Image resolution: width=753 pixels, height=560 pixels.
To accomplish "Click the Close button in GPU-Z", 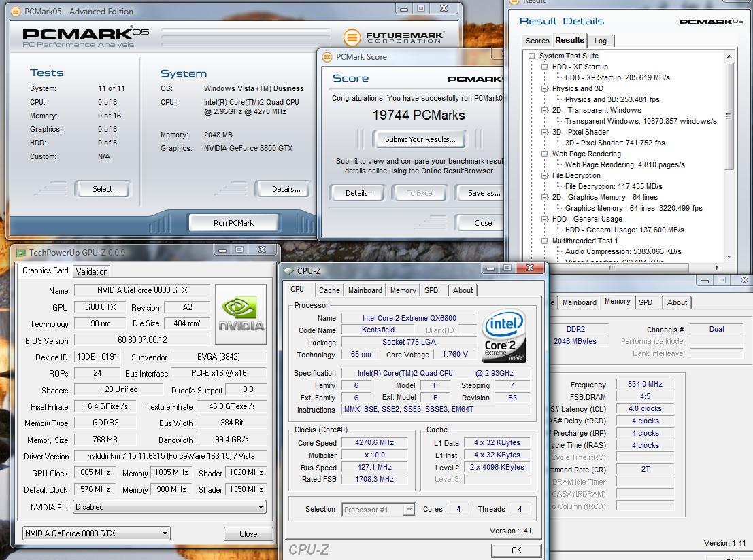I will coord(248,534).
